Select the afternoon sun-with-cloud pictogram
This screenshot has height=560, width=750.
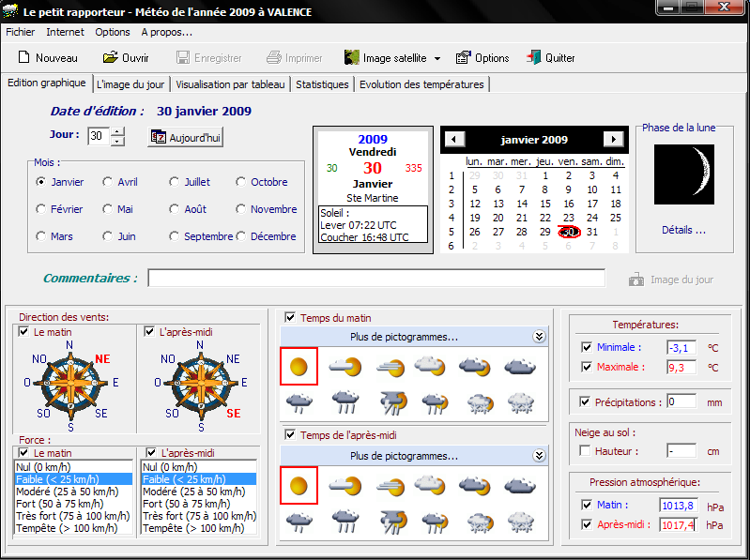pos(344,485)
